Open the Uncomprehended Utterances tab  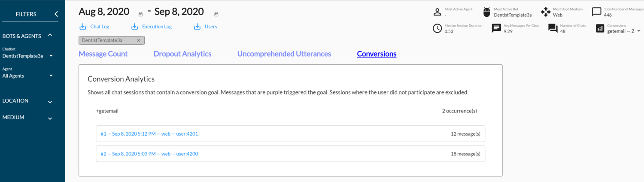[x=284, y=54]
